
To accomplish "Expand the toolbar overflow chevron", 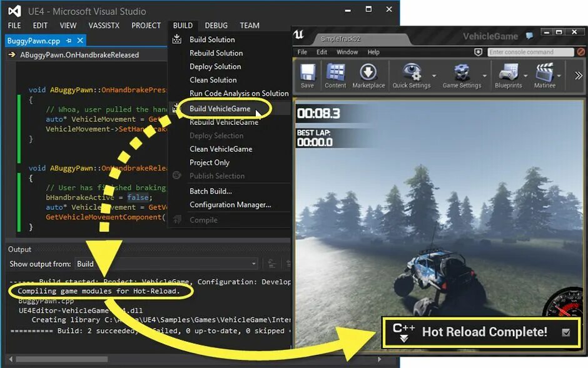I will click(578, 76).
